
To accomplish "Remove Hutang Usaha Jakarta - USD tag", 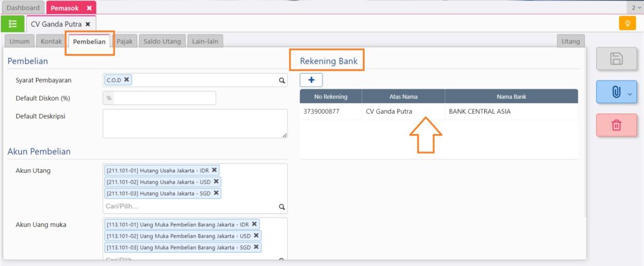I will click(x=216, y=182).
